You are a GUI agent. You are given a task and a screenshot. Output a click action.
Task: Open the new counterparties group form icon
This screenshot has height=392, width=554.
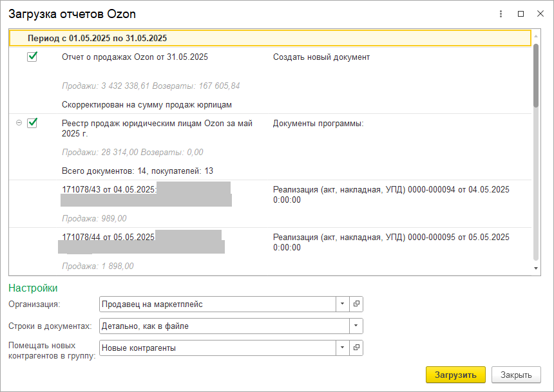click(356, 348)
